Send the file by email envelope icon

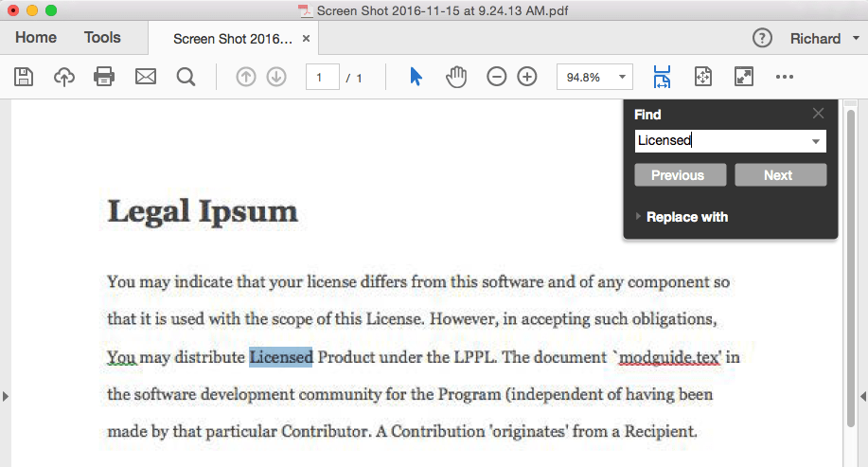pos(146,77)
